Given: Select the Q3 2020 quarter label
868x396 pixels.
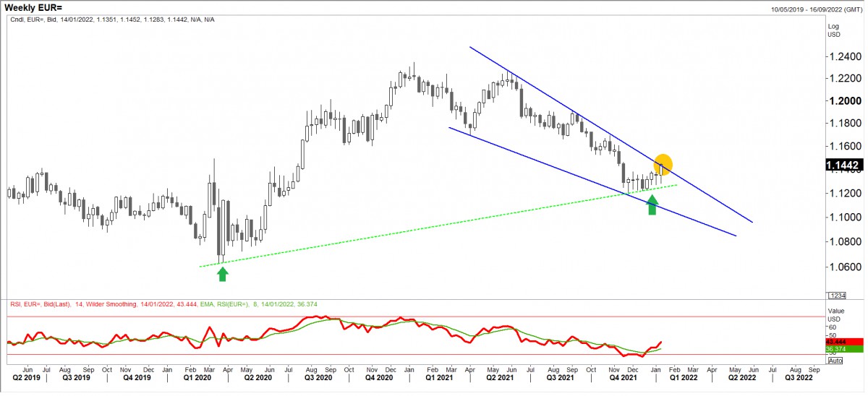Looking at the screenshot, I should coord(316,376).
